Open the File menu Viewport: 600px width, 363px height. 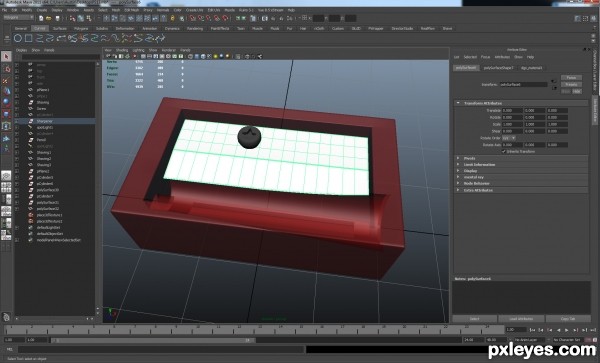coord(4,10)
